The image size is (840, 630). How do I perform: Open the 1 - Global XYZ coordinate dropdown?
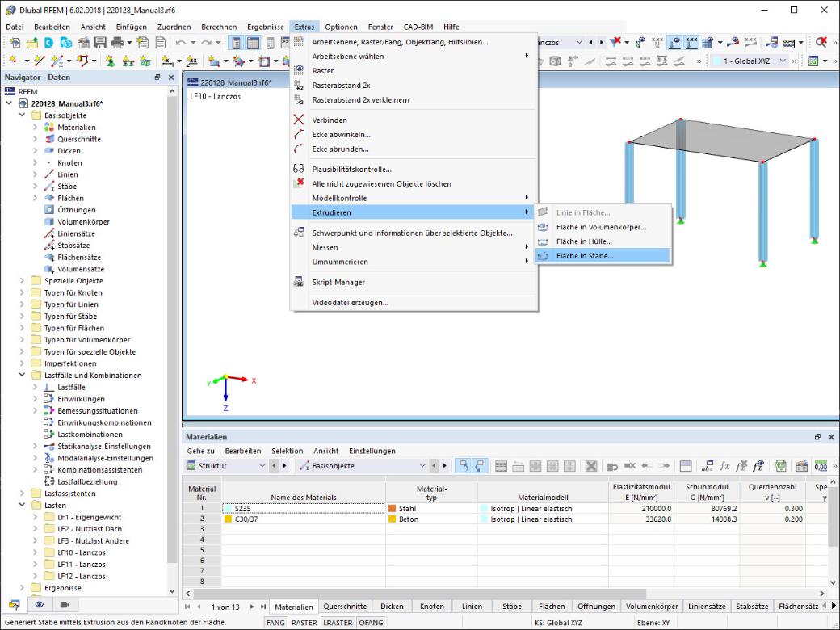(x=750, y=61)
